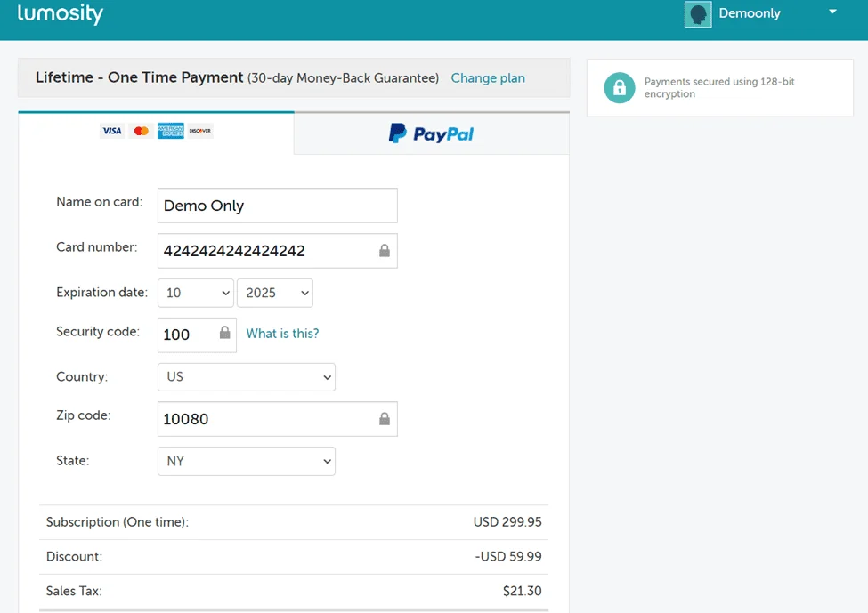This screenshot has height=613, width=868.
Task: Open the State dropdown
Action: pos(247,461)
